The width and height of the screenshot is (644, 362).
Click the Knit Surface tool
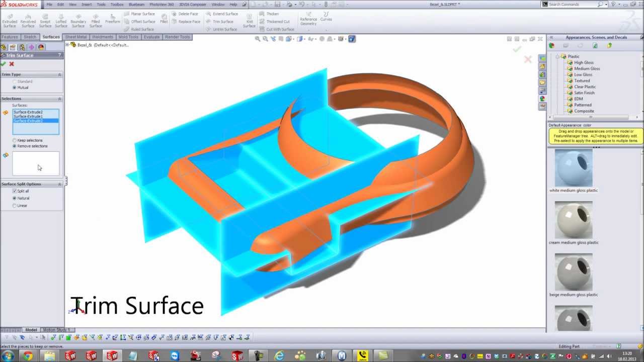point(250,20)
